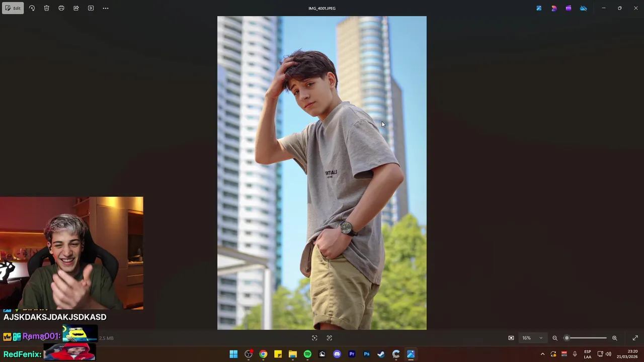Screen dimensions: 644x362
Task: Print the image using the printer icon
Action: [61, 8]
